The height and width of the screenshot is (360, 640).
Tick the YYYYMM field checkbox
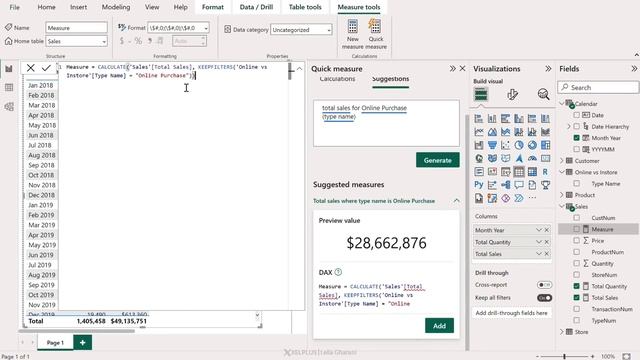pyautogui.click(x=576, y=149)
